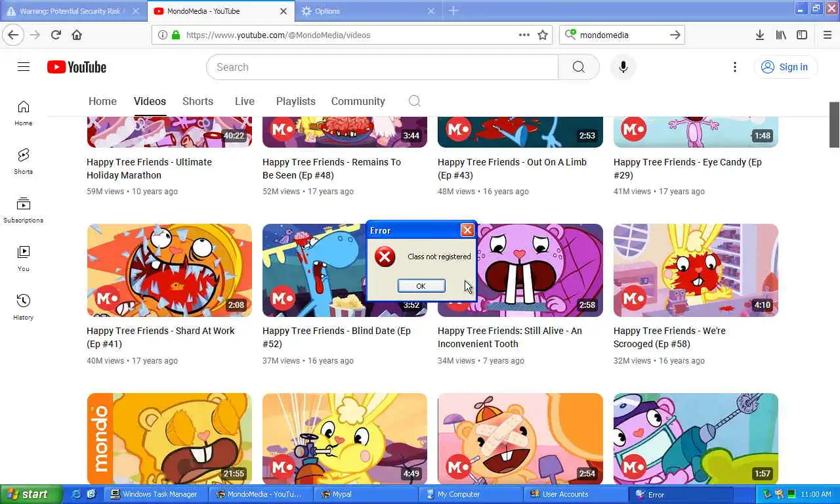Go to browser home page icon

(x=77, y=35)
